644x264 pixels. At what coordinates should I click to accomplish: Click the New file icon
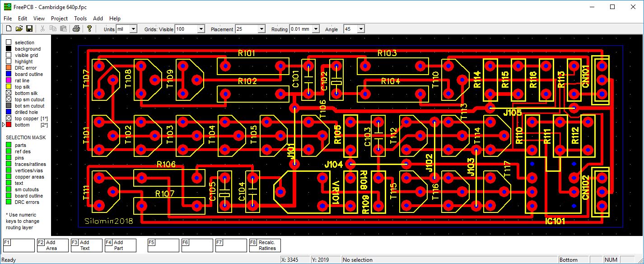tap(9, 28)
